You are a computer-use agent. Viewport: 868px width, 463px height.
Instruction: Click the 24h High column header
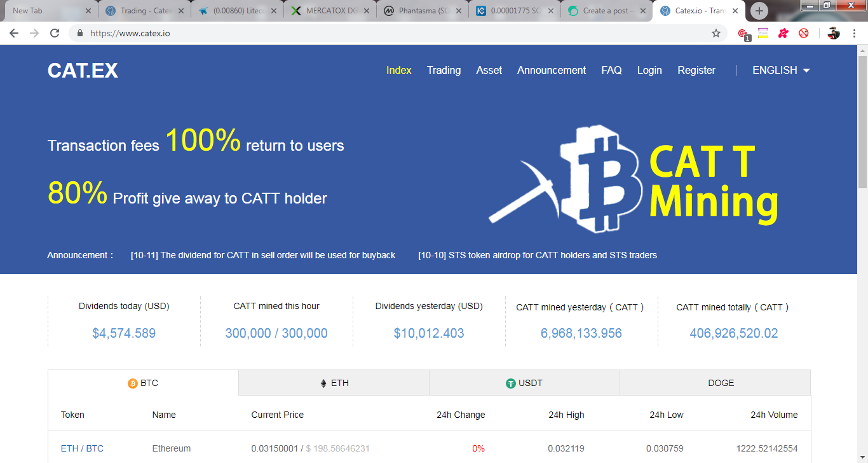(x=566, y=415)
